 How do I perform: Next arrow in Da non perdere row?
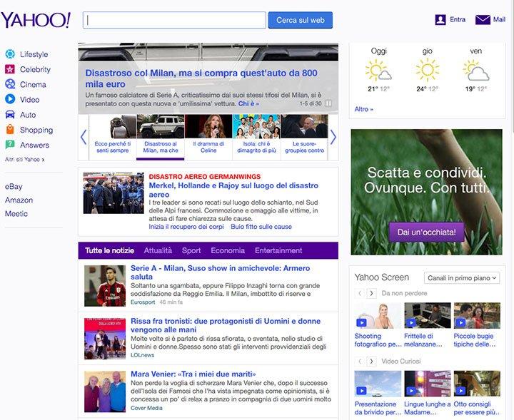[371, 293]
